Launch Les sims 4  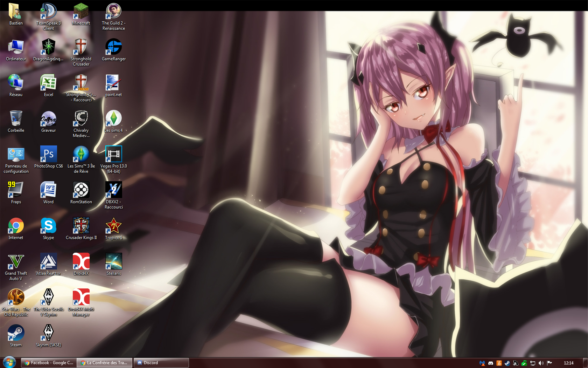point(113,122)
